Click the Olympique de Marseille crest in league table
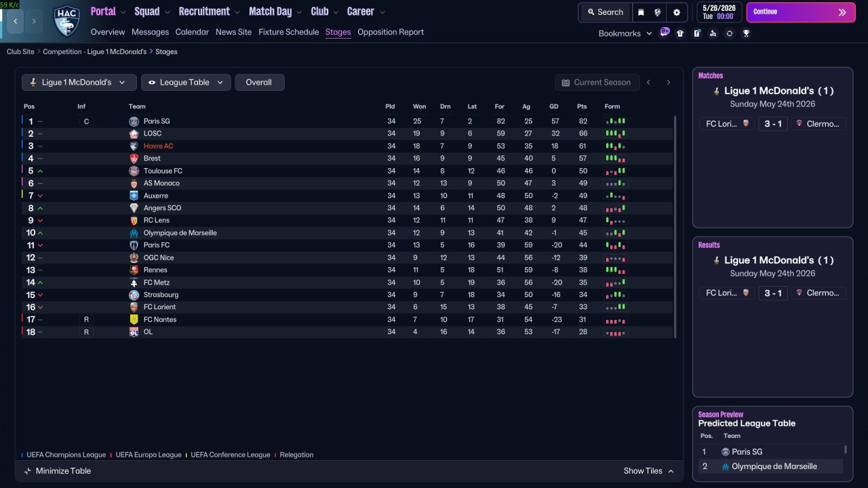This screenshot has width=868, height=488. click(134, 233)
